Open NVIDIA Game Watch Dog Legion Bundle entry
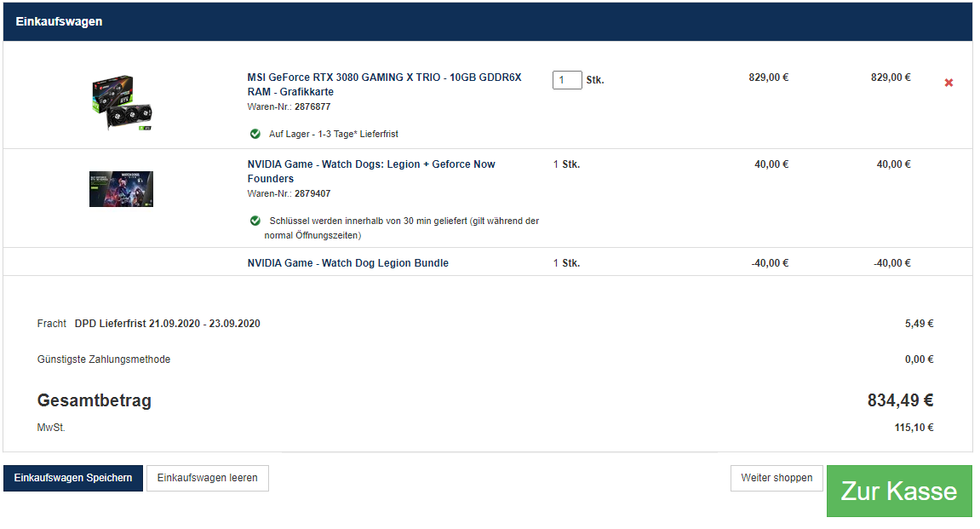Viewport: 980px width, 529px height. (x=347, y=263)
